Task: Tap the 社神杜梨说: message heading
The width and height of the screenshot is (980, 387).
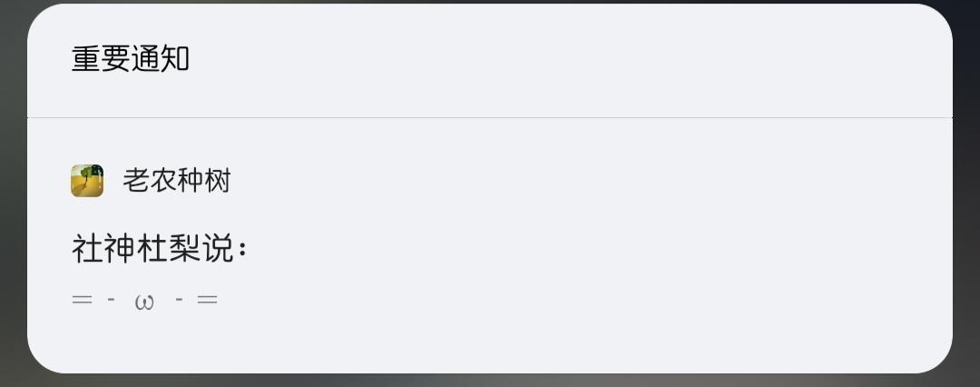Action: 160,248
